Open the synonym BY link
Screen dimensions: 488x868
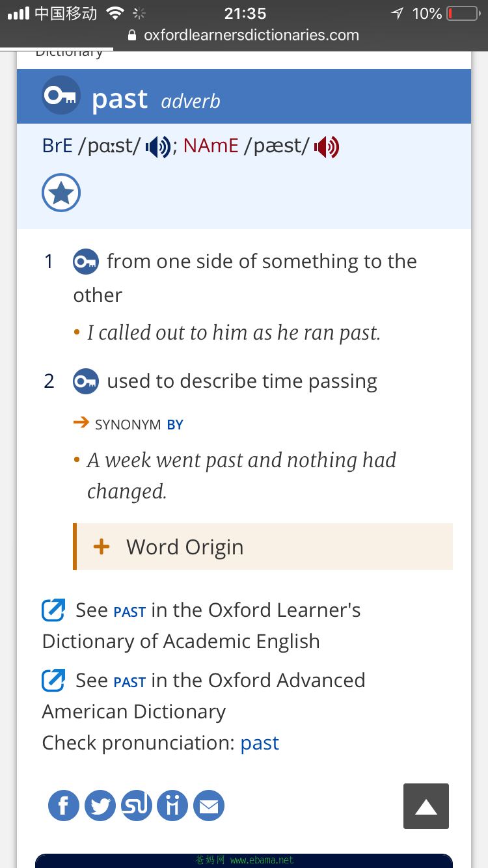tap(175, 425)
